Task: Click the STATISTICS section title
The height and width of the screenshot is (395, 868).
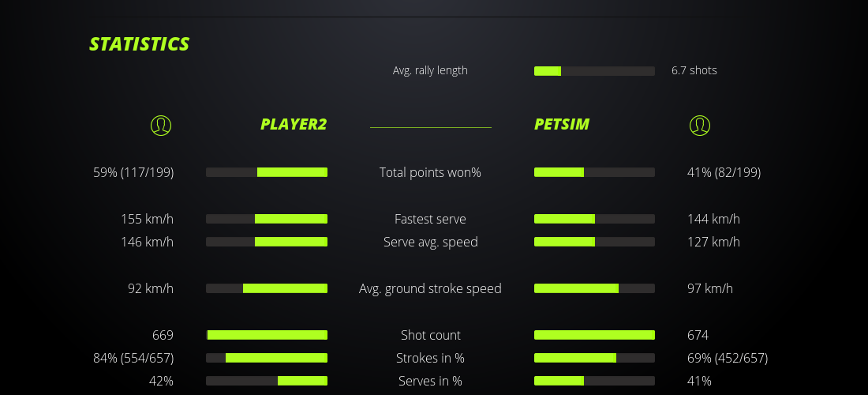Action: point(140,44)
